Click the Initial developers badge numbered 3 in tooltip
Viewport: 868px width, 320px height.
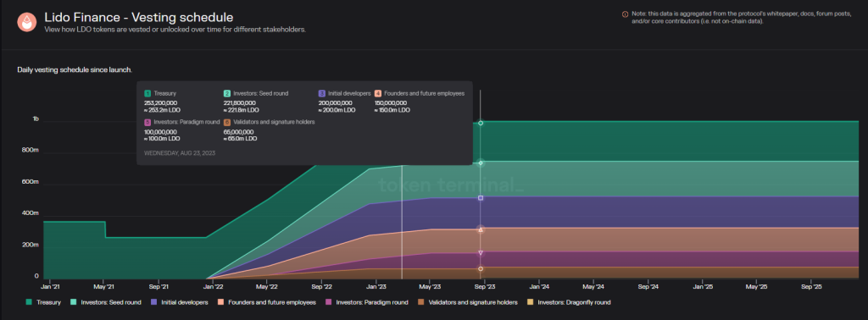click(x=321, y=93)
